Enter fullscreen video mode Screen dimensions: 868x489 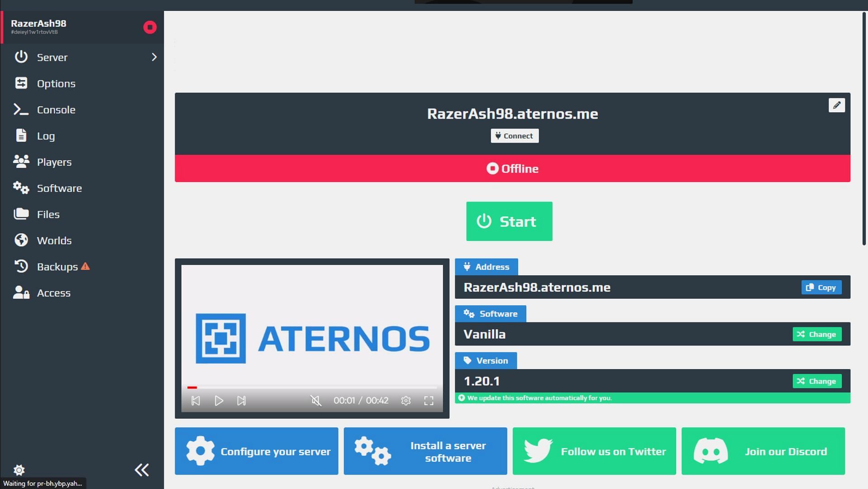click(429, 401)
